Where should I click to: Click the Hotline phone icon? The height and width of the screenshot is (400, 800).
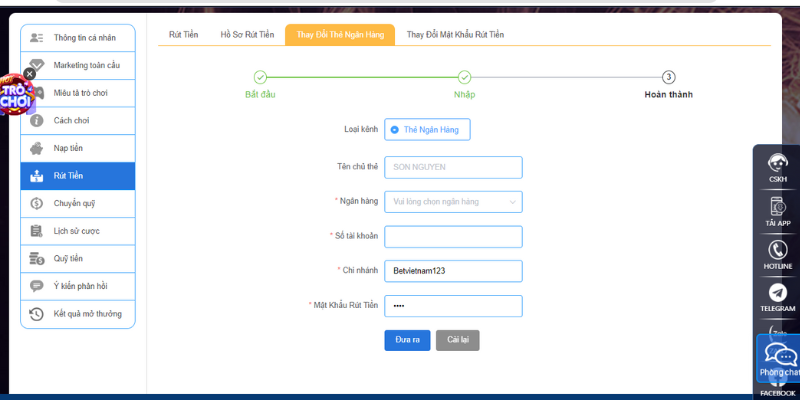click(777, 251)
